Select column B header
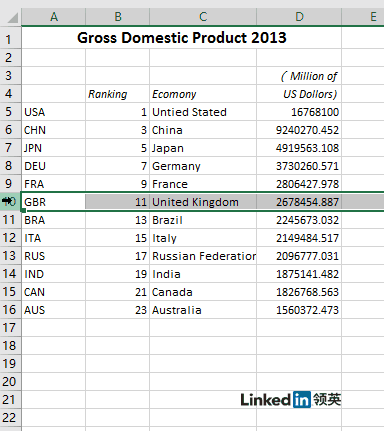This screenshot has width=384, height=431. pyautogui.click(x=118, y=17)
